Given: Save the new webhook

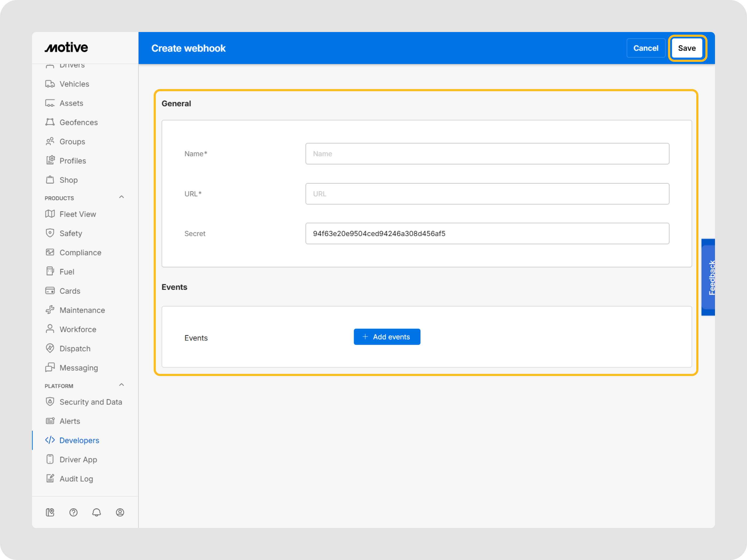Looking at the screenshot, I should (687, 48).
